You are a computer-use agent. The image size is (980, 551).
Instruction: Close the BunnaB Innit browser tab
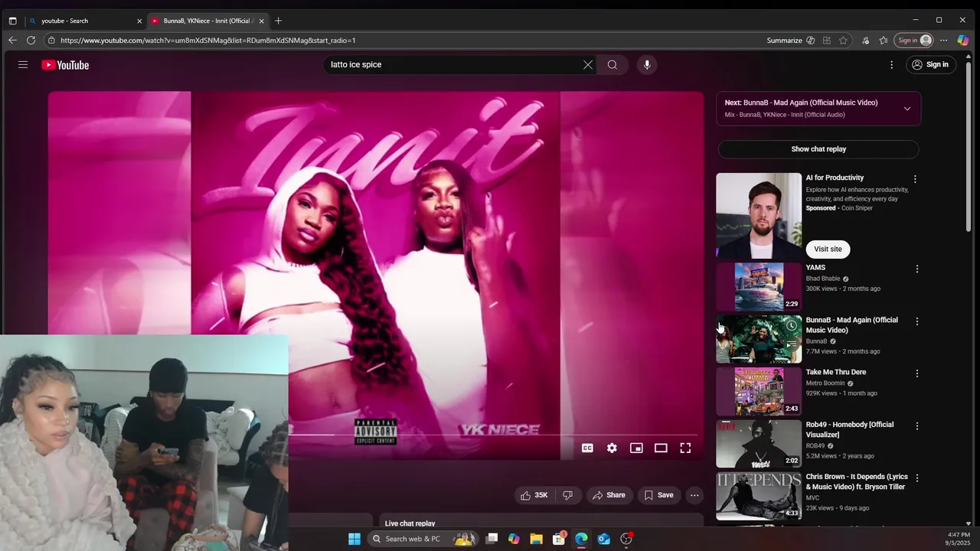pyautogui.click(x=261, y=21)
